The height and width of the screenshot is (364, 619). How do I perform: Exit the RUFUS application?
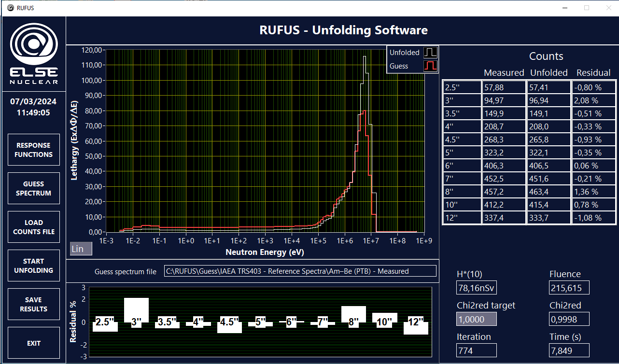[x=34, y=343]
